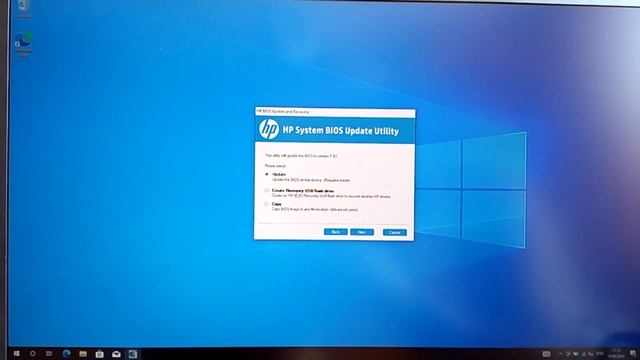Open Cortana search circle on taskbar
The image size is (640, 360).
pyautogui.click(x=33, y=353)
